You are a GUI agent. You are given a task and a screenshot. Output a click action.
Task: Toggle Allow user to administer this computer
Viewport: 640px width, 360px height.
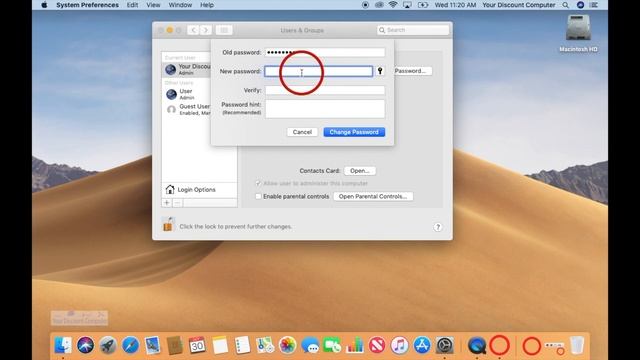coord(258,183)
